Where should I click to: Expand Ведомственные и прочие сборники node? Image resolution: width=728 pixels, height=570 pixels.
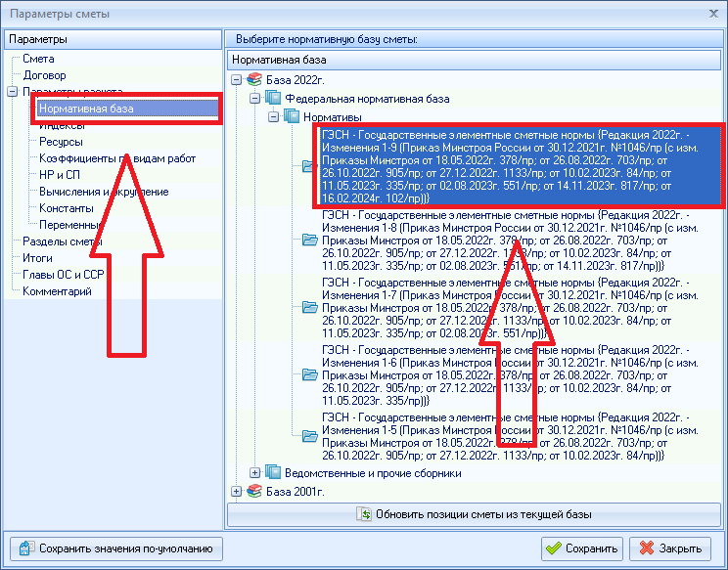254,473
